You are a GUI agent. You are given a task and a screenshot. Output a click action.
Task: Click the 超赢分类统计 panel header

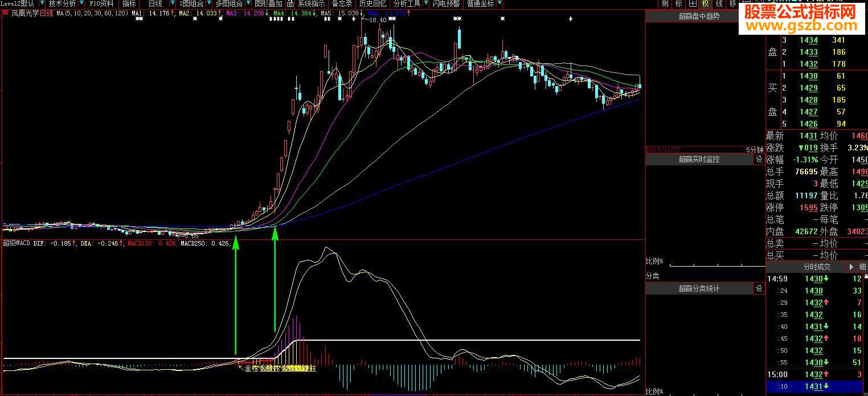[x=699, y=289]
